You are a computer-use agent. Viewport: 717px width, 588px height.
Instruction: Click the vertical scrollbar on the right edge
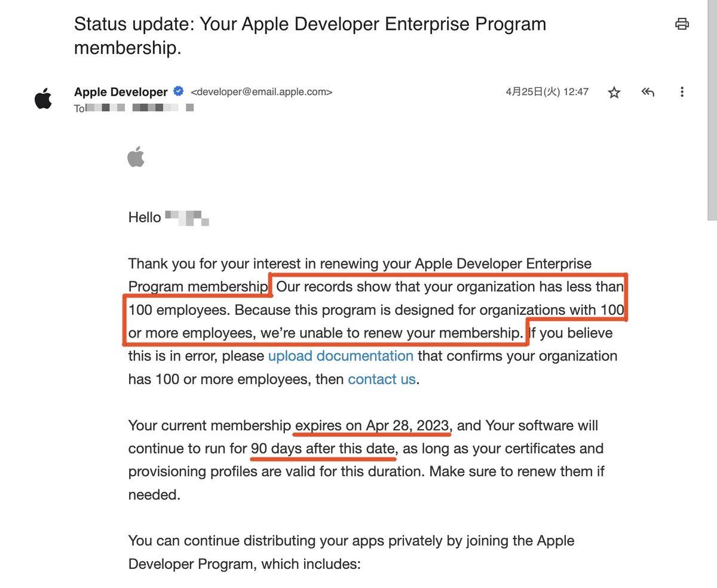(712, 111)
